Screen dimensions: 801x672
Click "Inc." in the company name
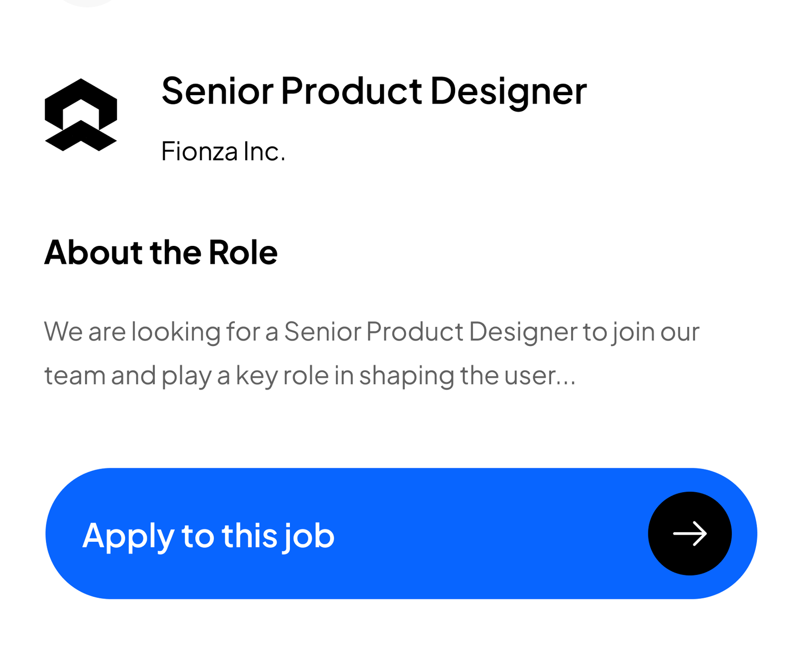264,151
